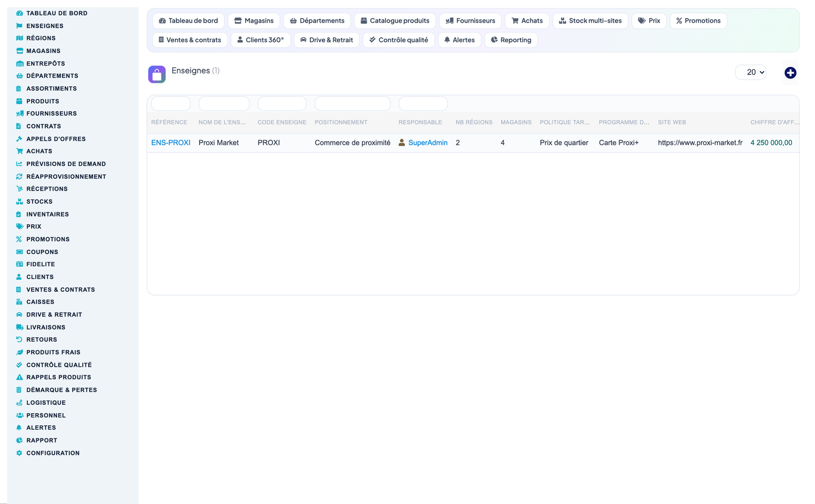Click the Entrepôts warehouse icon in sidebar

point(19,64)
